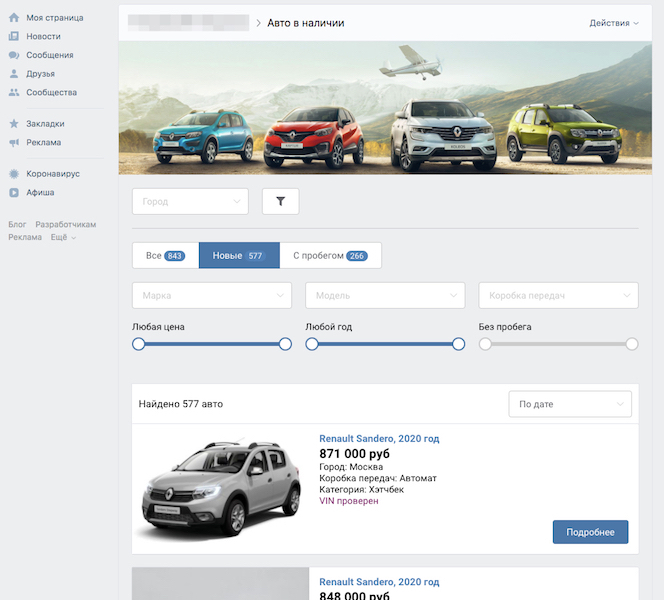664x600 pixels.
Task: Open the Закладки star icon
Action: (14, 124)
